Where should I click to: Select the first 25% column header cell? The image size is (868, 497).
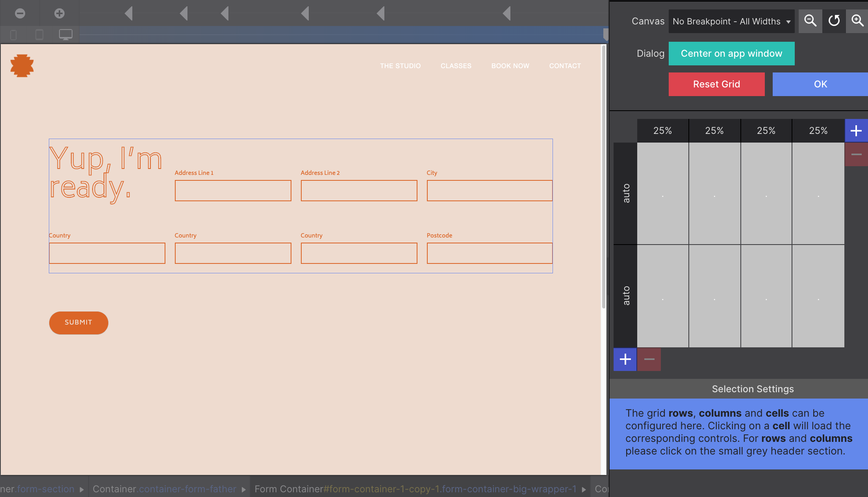[x=662, y=130]
